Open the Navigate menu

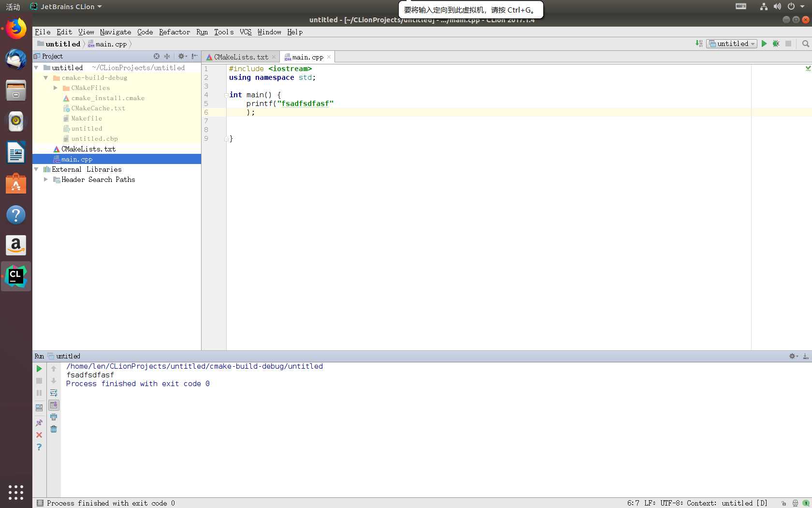(x=116, y=32)
